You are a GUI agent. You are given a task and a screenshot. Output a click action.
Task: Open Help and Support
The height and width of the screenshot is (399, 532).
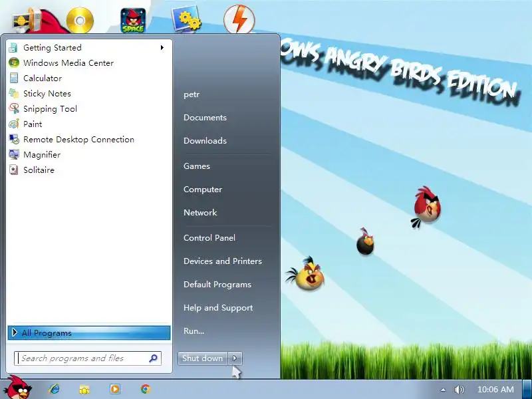click(x=218, y=308)
